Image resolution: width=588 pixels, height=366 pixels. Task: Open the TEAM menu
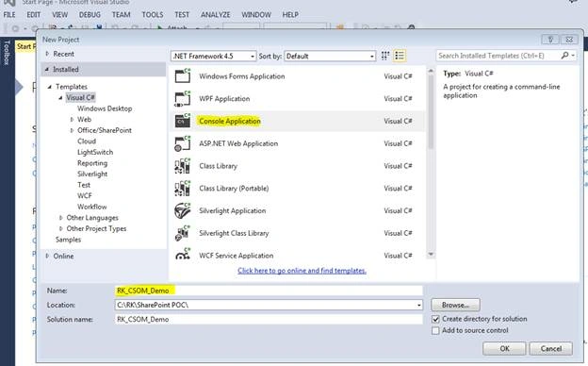point(122,15)
